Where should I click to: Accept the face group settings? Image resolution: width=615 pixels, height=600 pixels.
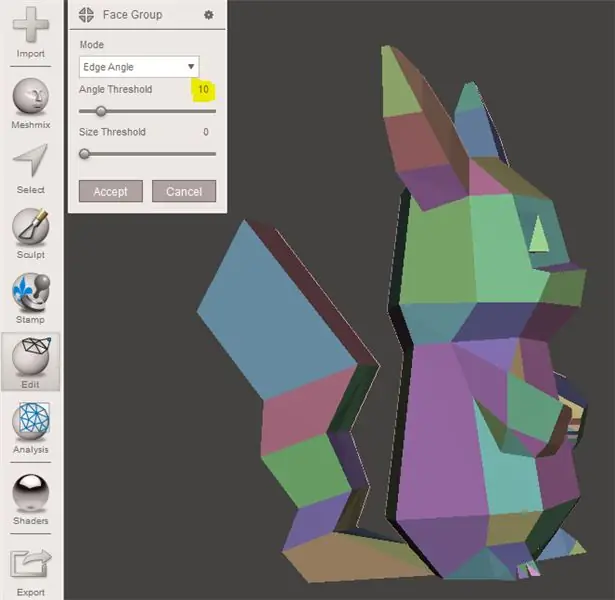pyautogui.click(x=111, y=191)
